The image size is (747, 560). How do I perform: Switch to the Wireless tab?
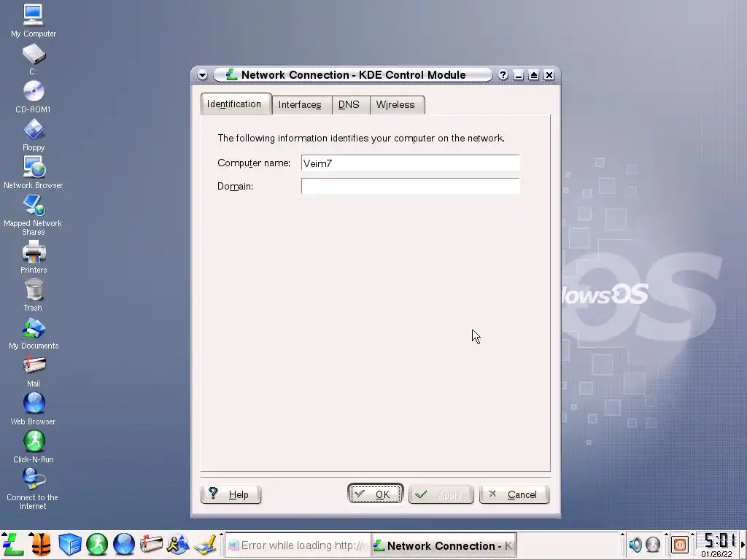tap(396, 105)
